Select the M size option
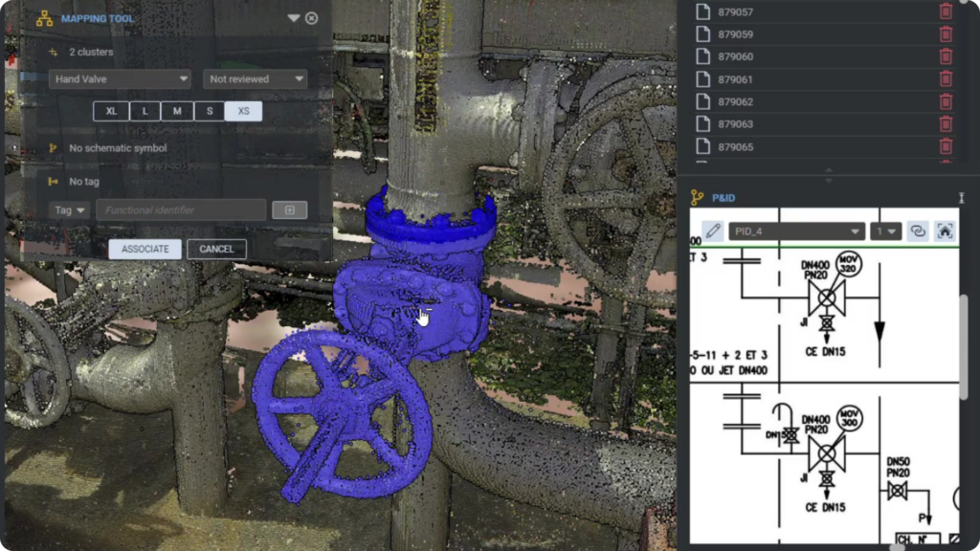This screenshot has height=551, width=980. click(x=176, y=111)
